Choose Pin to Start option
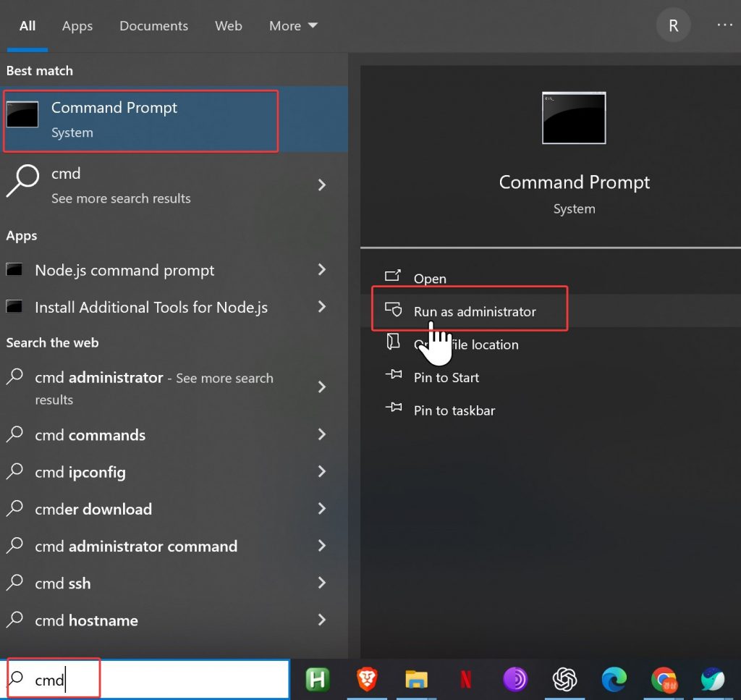This screenshot has height=700, width=741. click(446, 378)
